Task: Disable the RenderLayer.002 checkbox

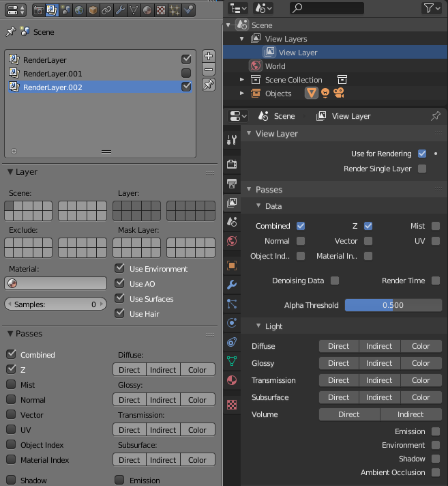Action: tap(186, 87)
